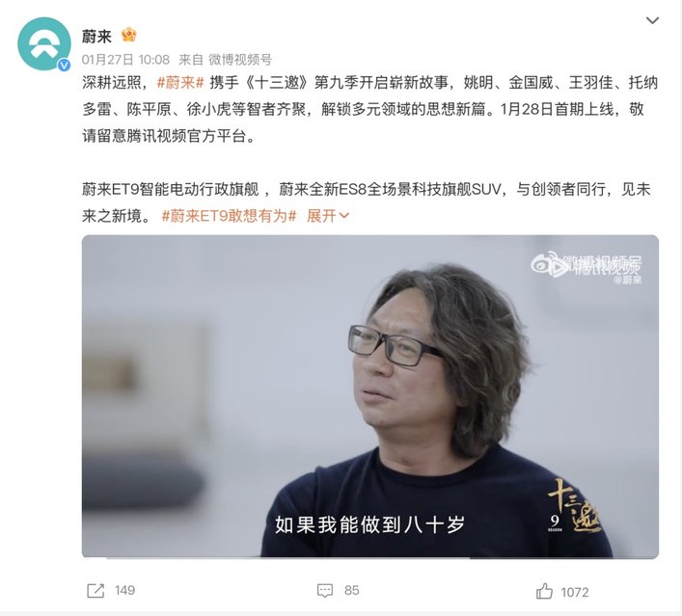Like the post with thumbs-up icon

pos(544,591)
